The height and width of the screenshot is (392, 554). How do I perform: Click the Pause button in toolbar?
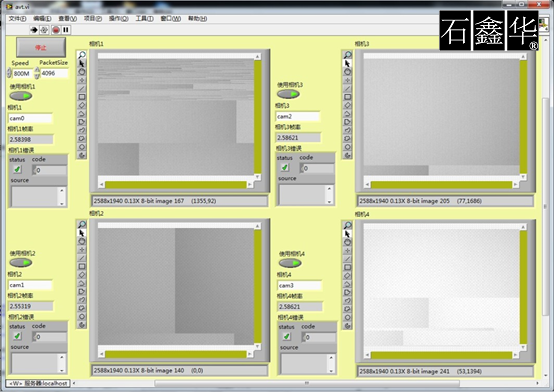pos(66,30)
